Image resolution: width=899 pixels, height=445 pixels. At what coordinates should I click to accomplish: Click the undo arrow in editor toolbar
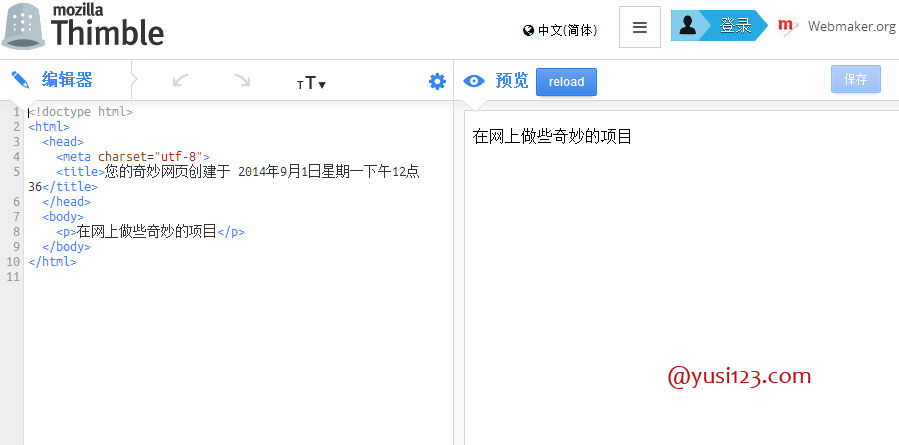point(181,81)
